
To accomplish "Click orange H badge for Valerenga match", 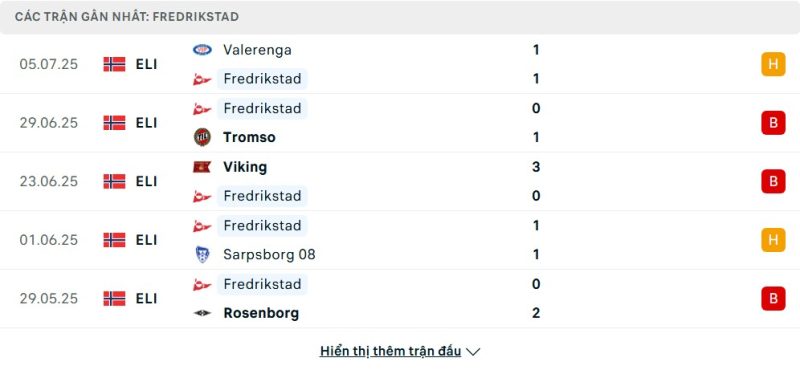I will 773,64.
